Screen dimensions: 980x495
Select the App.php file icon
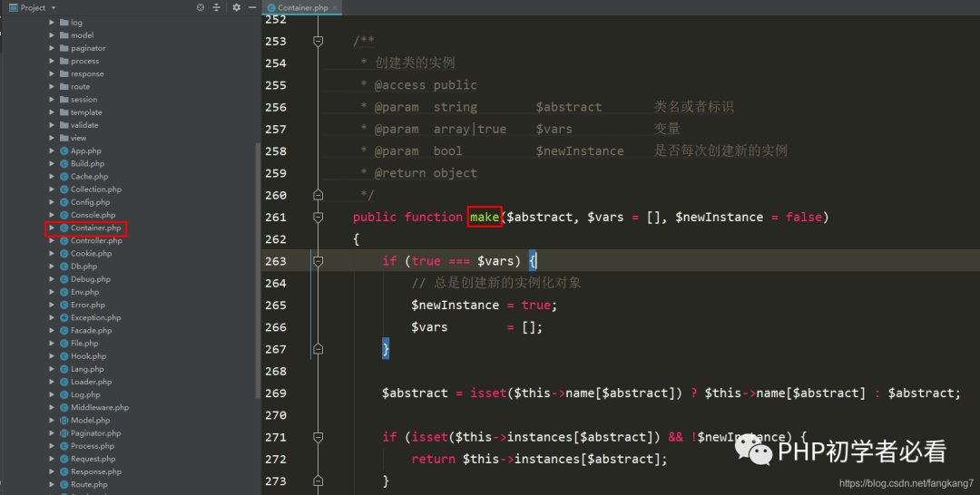point(64,150)
